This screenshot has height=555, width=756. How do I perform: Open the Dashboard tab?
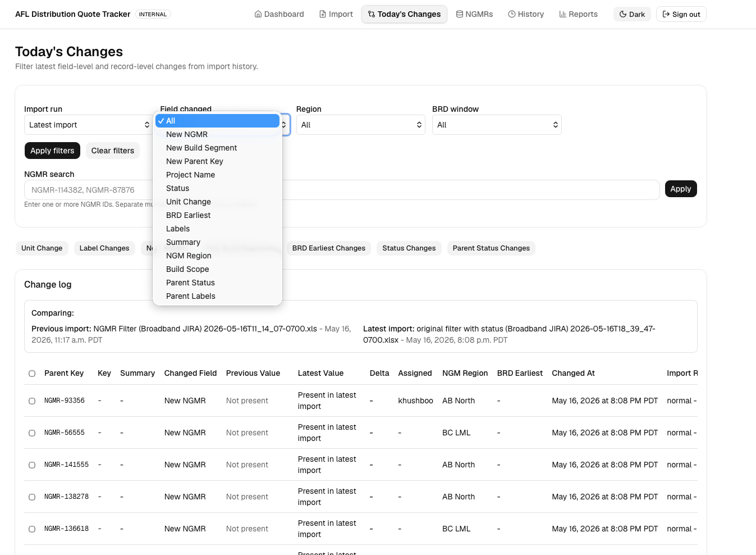[x=279, y=14]
